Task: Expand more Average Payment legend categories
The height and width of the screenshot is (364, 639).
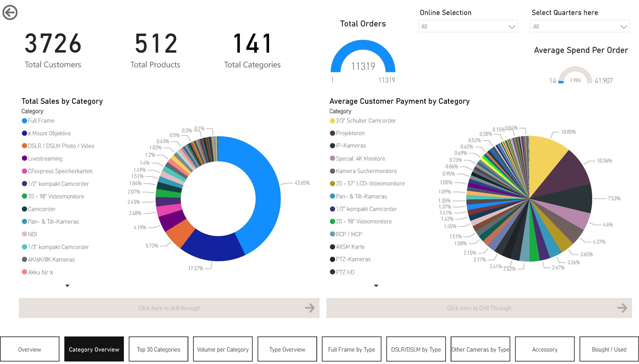Action: [x=376, y=285]
